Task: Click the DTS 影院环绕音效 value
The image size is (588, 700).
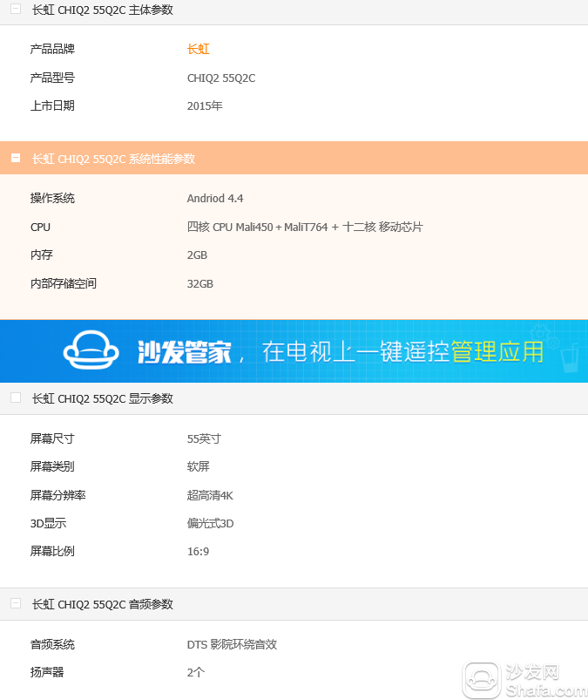Action: [232, 644]
